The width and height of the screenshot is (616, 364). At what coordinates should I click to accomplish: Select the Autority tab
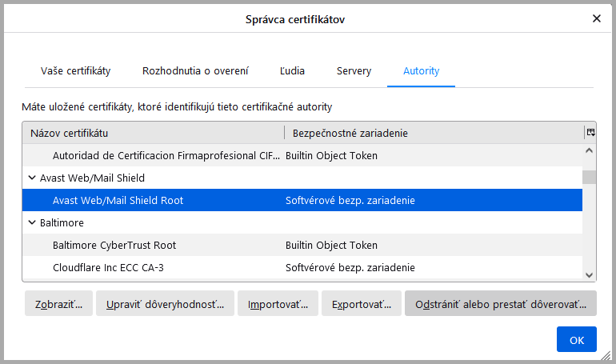[421, 71]
